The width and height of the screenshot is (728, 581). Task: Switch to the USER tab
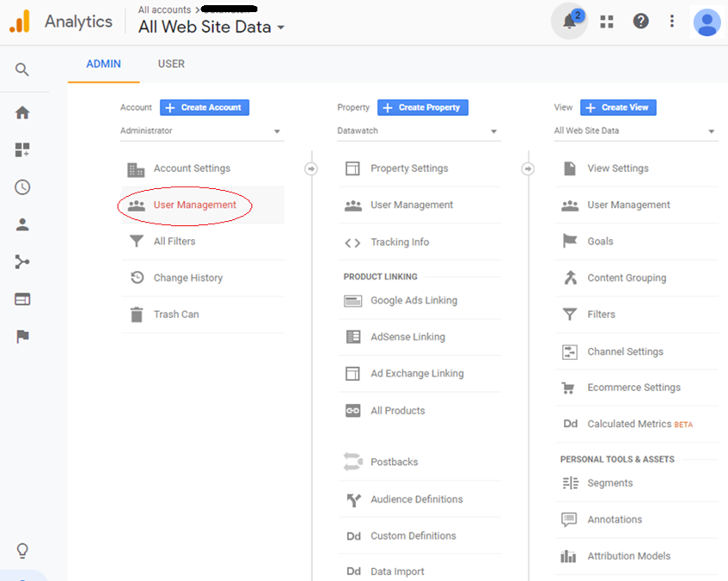coord(171,64)
